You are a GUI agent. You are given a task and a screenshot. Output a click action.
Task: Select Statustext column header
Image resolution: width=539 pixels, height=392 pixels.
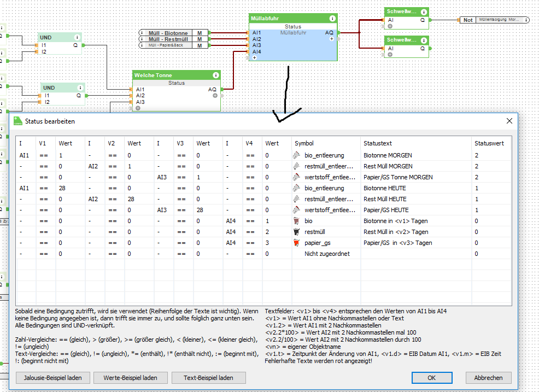click(416, 143)
